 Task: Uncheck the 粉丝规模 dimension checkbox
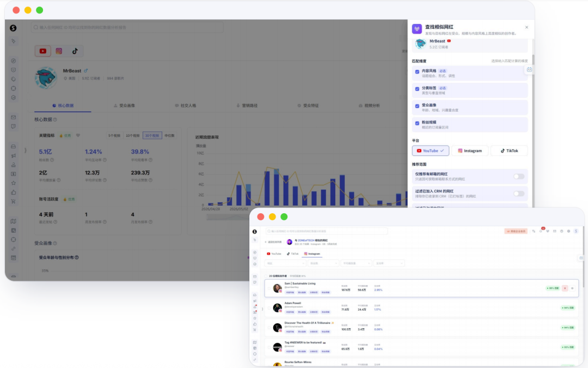(417, 123)
